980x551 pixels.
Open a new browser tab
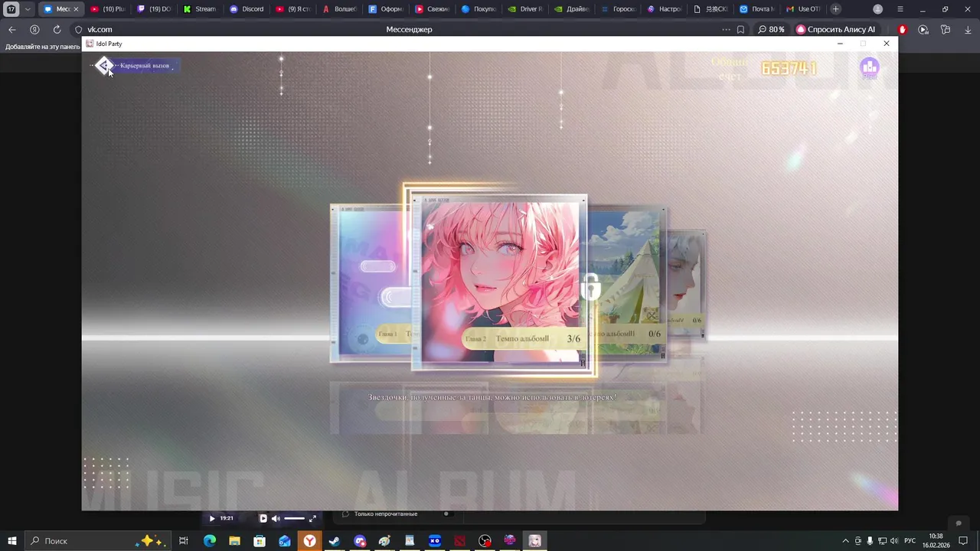coord(835,9)
